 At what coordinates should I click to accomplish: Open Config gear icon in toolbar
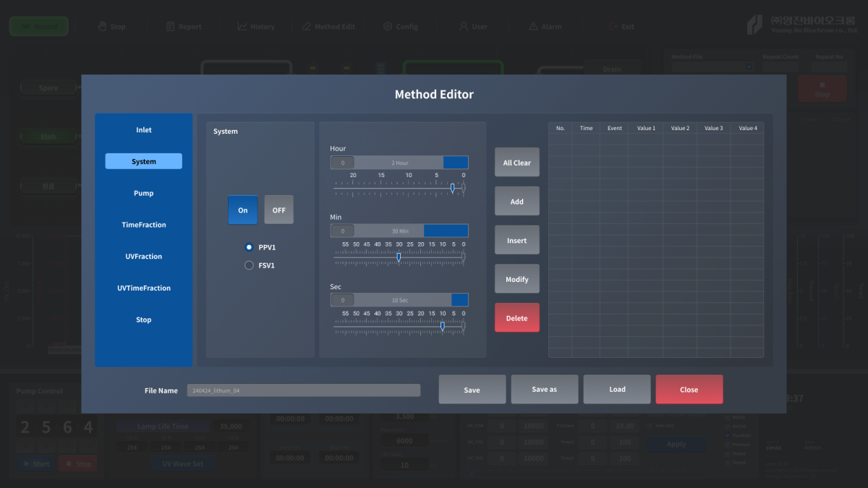point(388,27)
